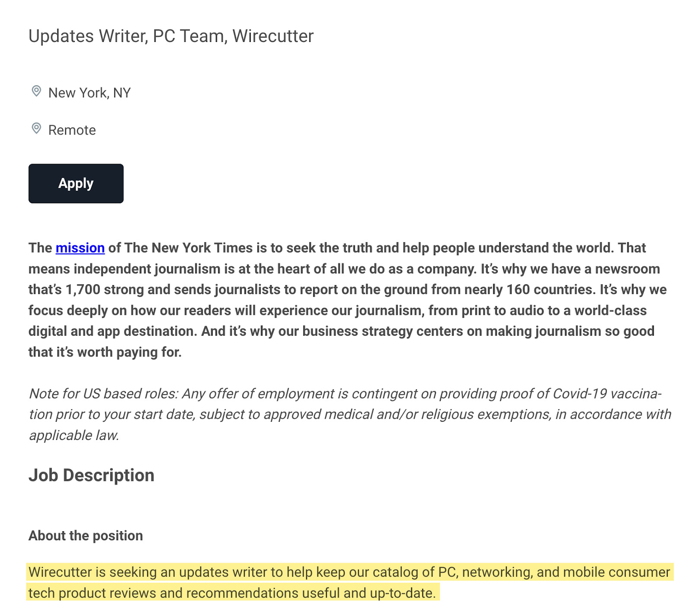Image resolution: width=692 pixels, height=616 pixels.
Task: Click the location pin icon next to Remote
Action: (x=37, y=128)
